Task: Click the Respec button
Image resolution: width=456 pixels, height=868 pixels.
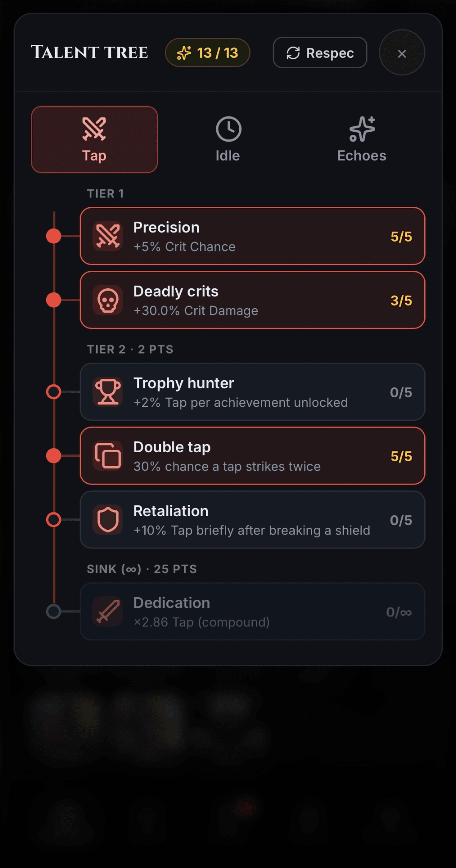Action: pyautogui.click(x=320, y=53)
